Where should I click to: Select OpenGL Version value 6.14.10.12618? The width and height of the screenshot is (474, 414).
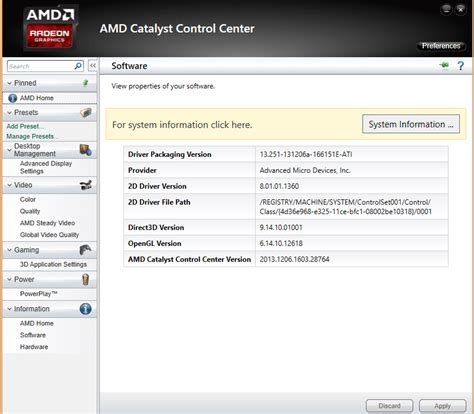(x=281, y=243)
